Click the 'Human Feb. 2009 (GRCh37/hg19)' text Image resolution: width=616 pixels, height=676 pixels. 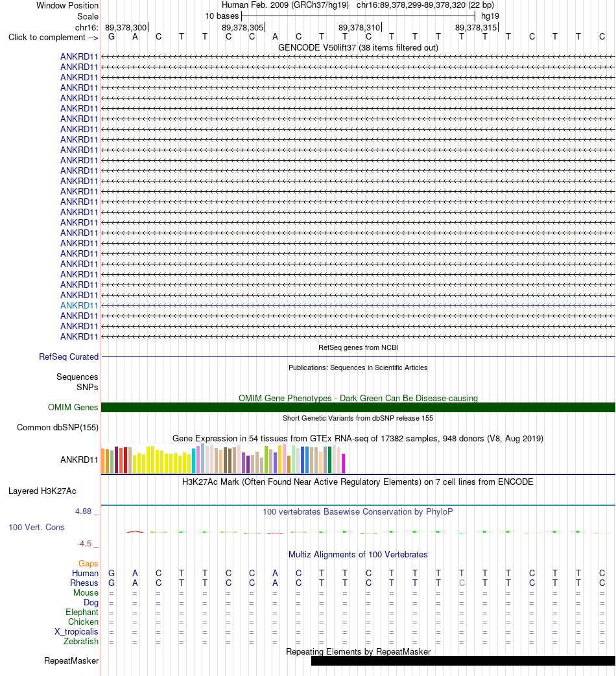click(285, 5)
